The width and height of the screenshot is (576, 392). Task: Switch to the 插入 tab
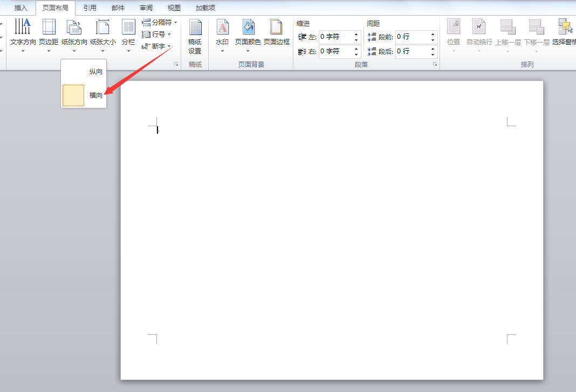21,8
